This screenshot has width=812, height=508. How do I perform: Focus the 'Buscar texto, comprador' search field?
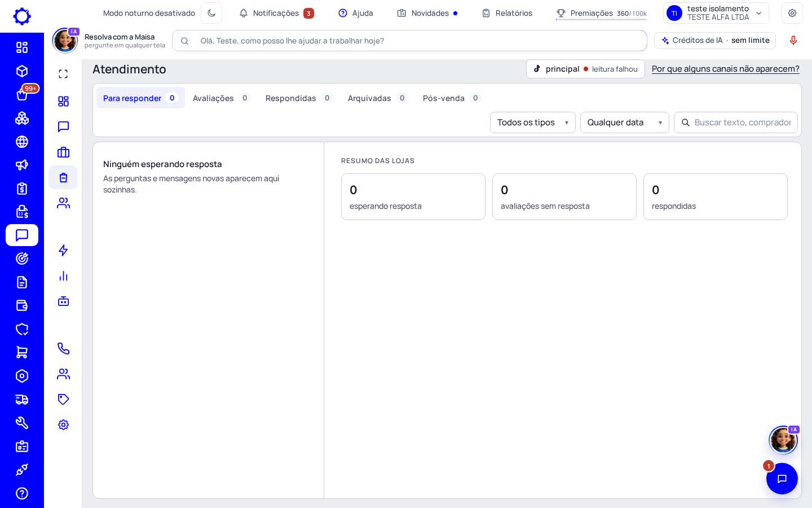tap(736, 122)
